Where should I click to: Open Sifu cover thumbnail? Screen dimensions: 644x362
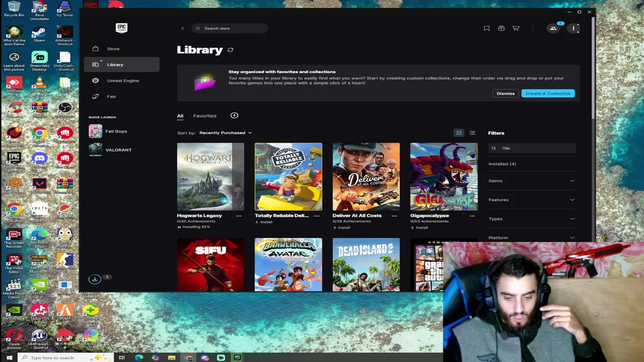[210, 264]
